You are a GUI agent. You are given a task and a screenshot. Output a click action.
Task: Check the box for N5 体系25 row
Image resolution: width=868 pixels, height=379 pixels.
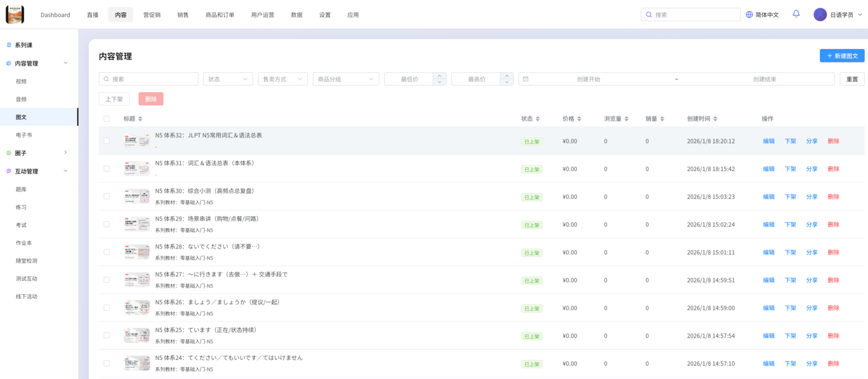(106, 335)
